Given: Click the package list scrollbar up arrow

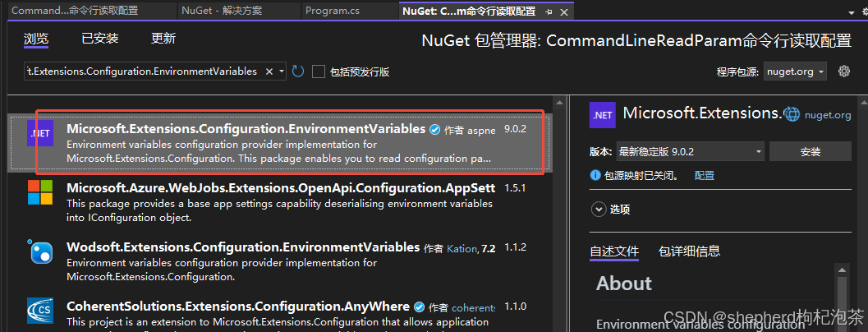Looking at the screenshot, I should tap(561, 102).
